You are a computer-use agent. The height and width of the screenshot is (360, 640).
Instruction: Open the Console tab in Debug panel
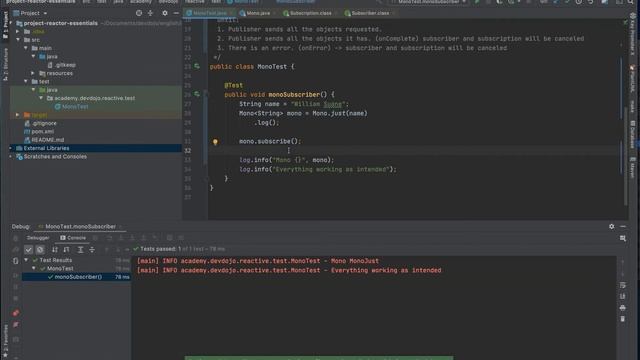coord(73,238)
